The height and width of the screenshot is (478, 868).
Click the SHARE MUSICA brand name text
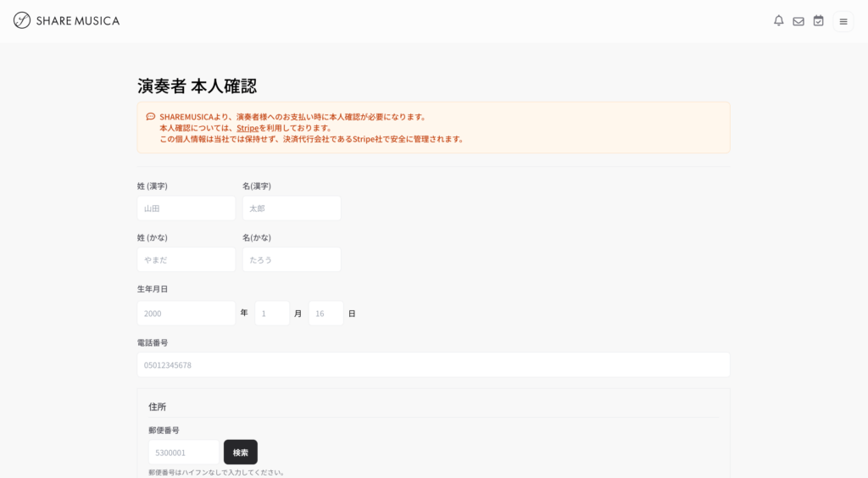(77, 20)
